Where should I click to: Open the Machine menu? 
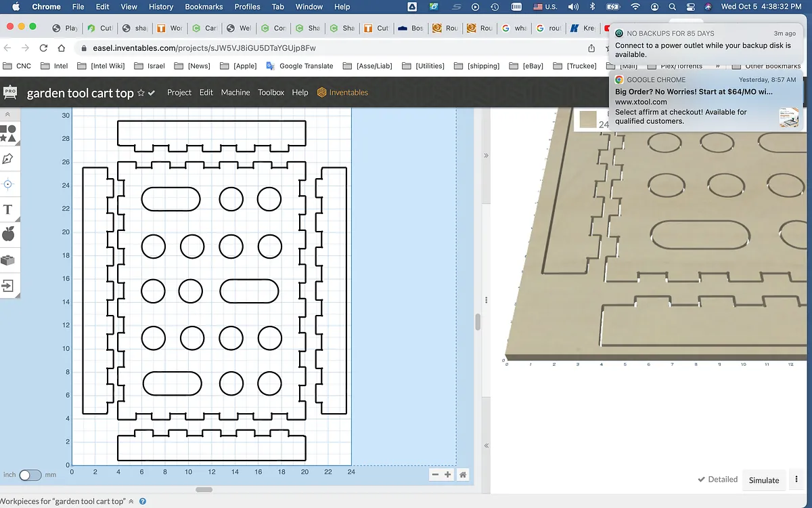235,93
